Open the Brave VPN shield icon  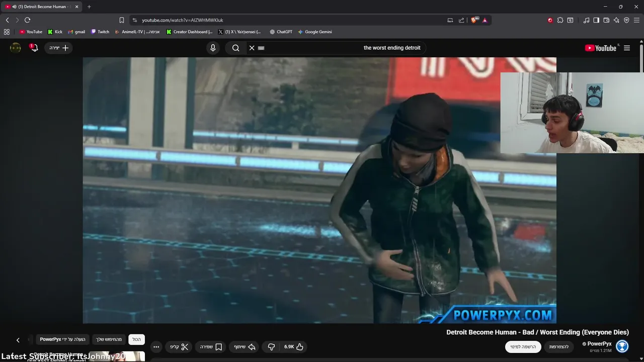click(x=626, y=20)
